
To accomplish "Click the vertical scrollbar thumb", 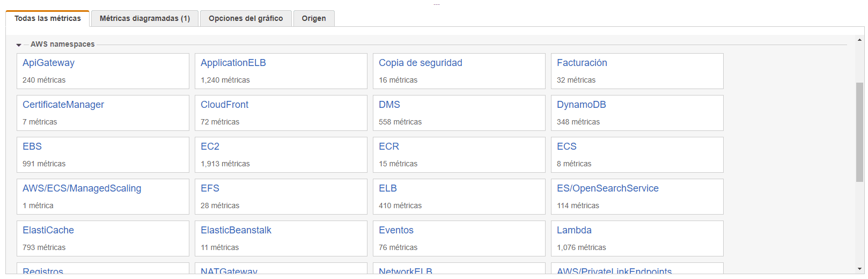I will point(860,131).
